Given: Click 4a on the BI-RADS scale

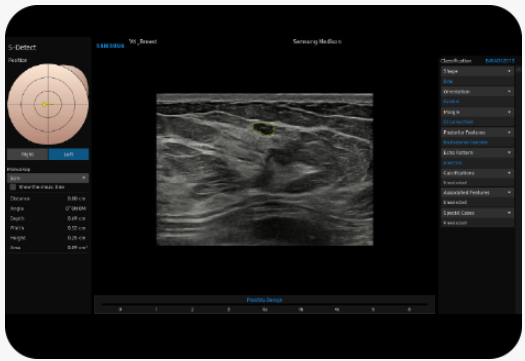Looking at the screenshot, I should coord(265,309).
